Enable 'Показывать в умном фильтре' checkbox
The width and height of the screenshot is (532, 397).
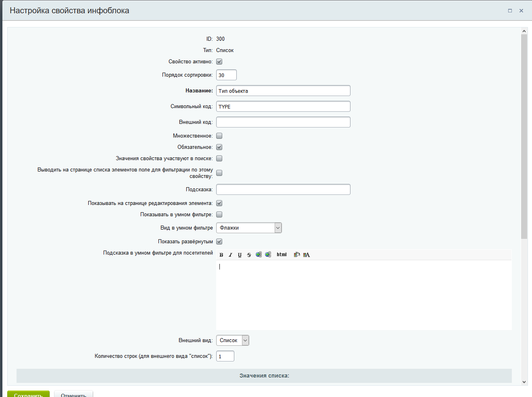point(219,215)
